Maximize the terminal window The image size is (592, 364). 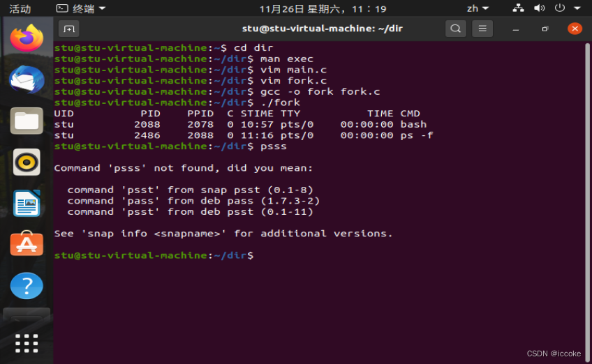[545, 29]
